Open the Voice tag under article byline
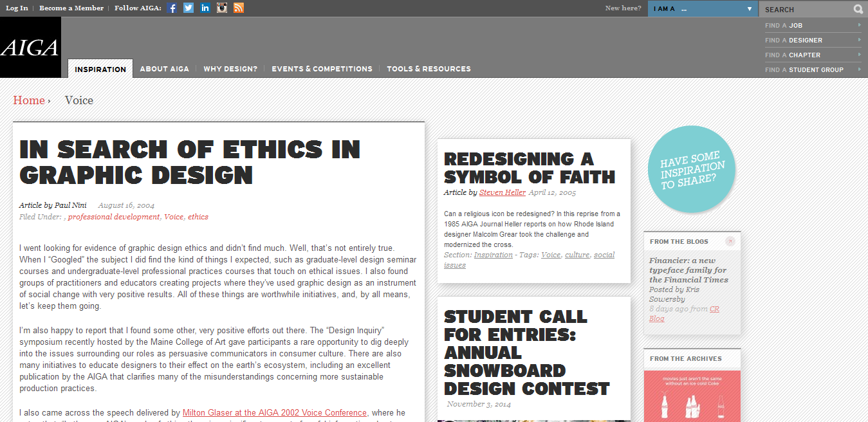Viewport: 868px width, 422px height. tap(174, 217)
